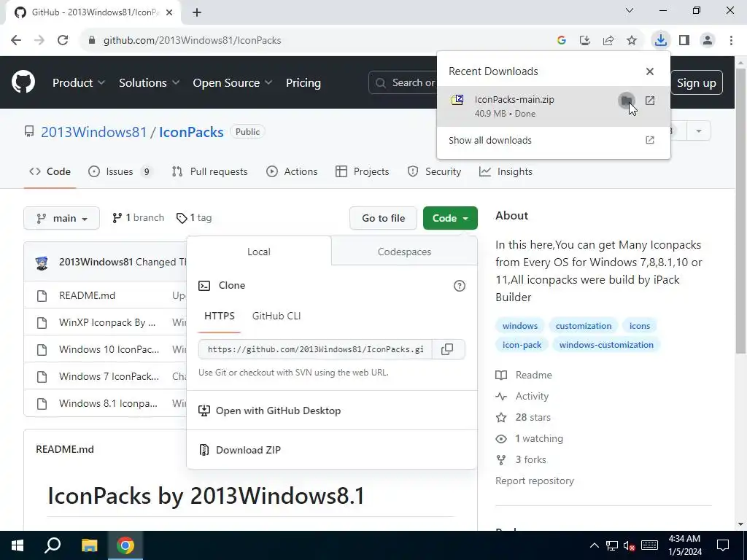Open Windows taskbar search
The width and height of the screenshot is (747, 560).
[53, 545]
